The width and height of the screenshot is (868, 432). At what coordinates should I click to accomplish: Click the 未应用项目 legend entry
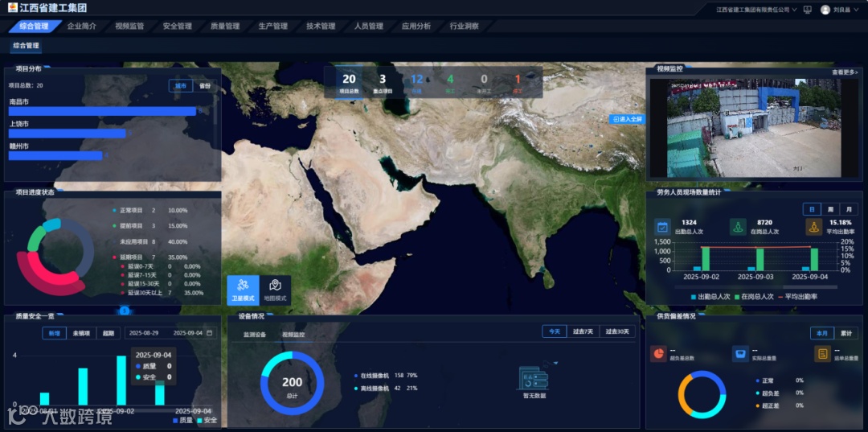coord(149,242)
